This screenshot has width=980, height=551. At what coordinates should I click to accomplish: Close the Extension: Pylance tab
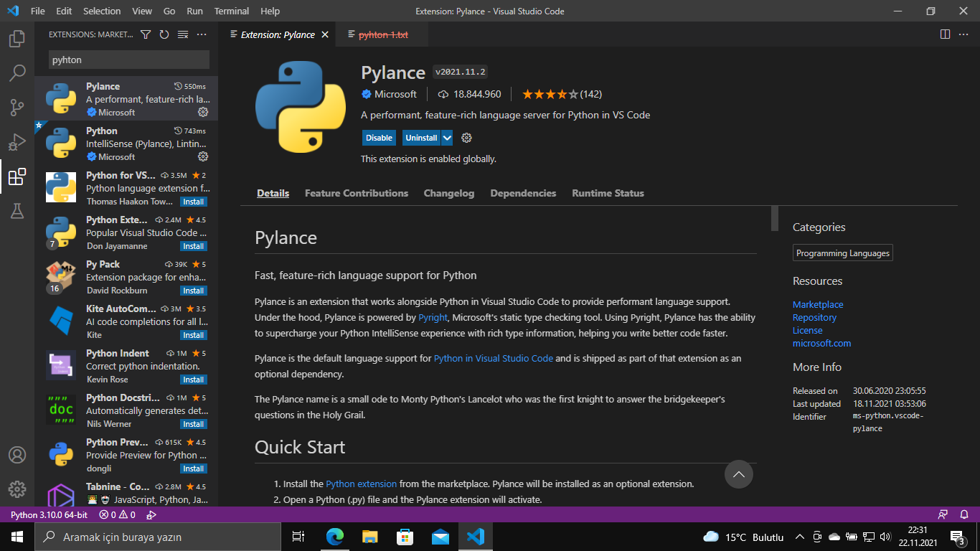point(325,34)
